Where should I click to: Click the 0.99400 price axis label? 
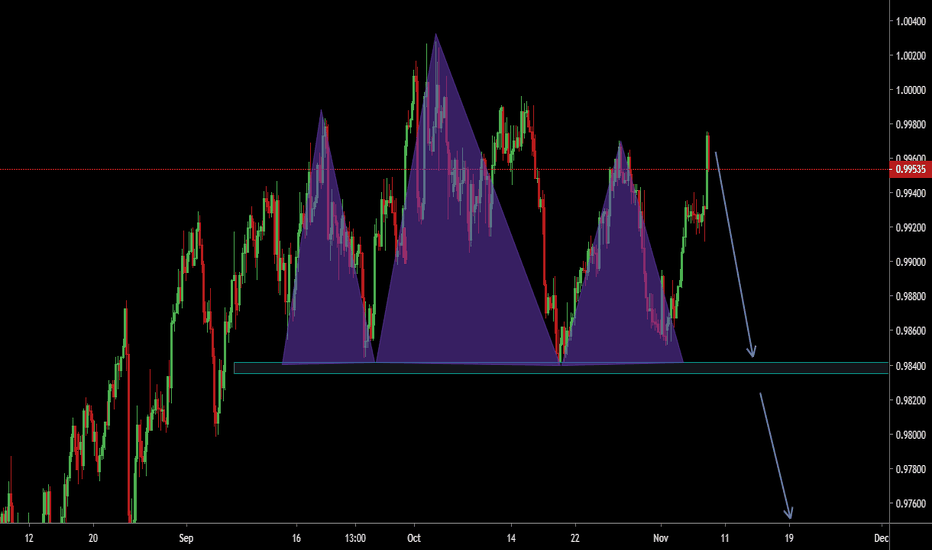(911, 193)
